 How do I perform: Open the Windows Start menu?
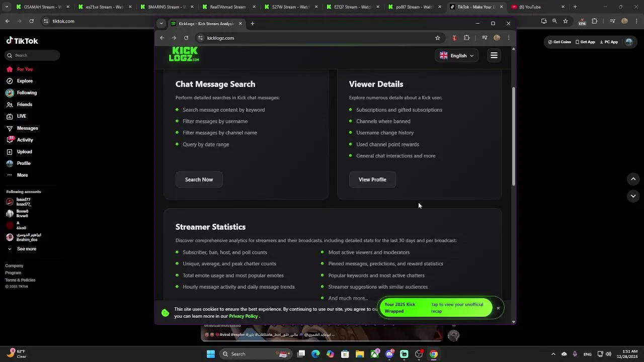pos(211,354)
